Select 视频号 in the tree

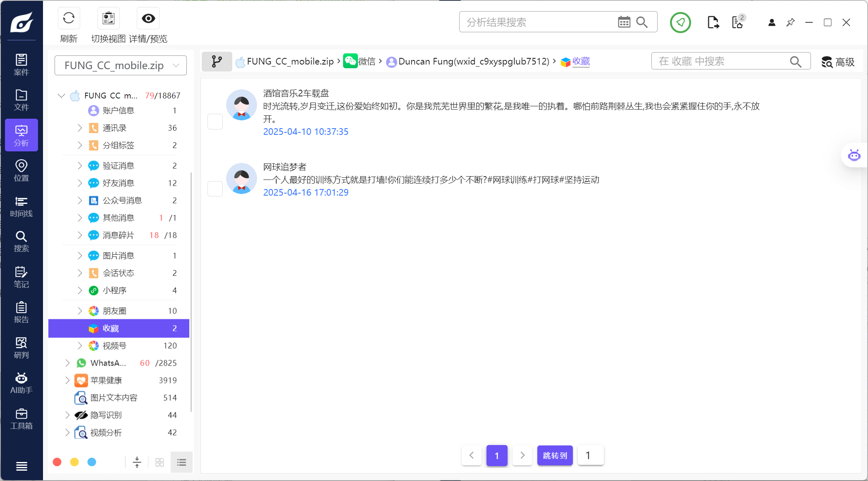[x=114, y=345]
